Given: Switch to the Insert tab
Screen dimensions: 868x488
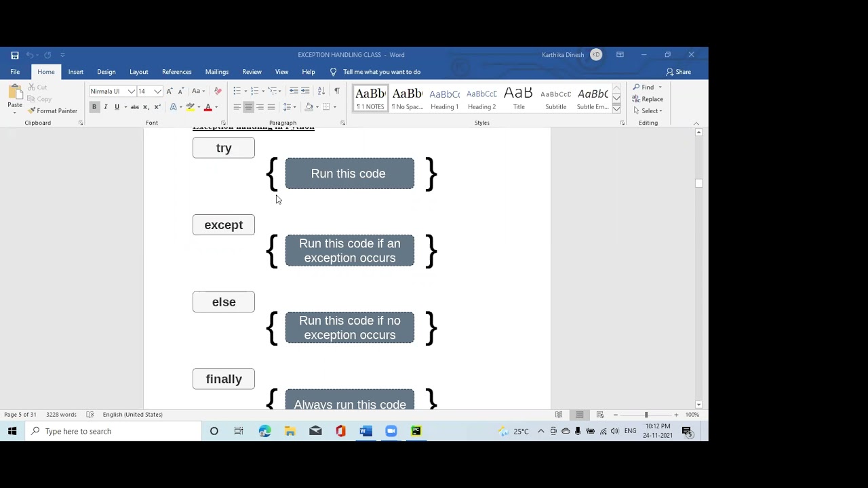Looking at the screenshot, I should (76, 72).
